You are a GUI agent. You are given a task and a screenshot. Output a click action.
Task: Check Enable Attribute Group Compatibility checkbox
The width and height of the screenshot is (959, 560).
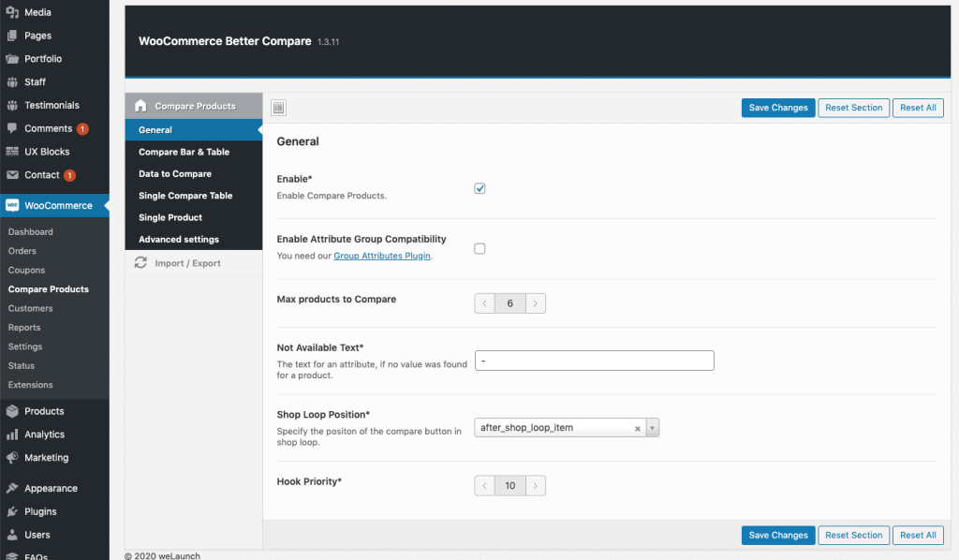pos(479,249)
